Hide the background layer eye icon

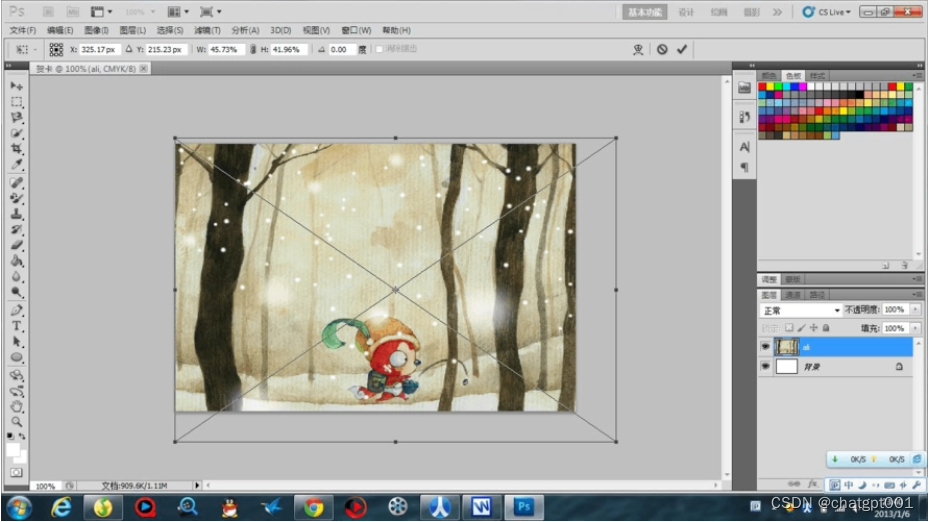point(765,366)
